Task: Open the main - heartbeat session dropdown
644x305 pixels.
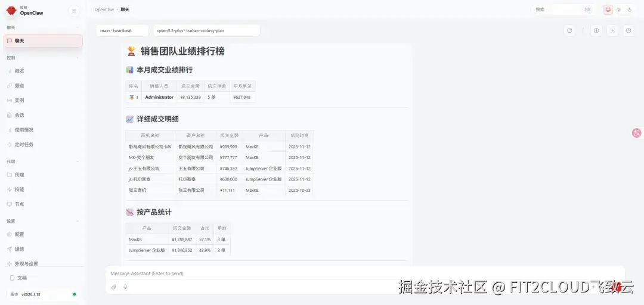Action: (123, 30)
